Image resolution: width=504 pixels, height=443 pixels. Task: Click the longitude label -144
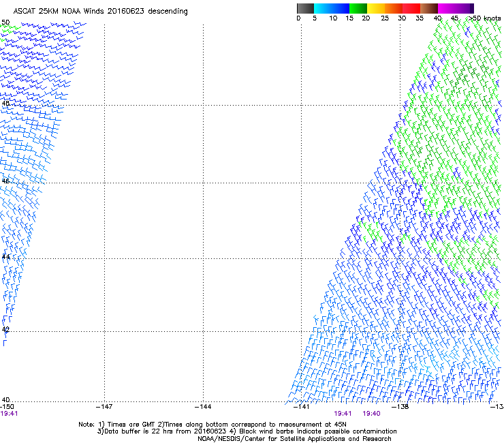203,407
